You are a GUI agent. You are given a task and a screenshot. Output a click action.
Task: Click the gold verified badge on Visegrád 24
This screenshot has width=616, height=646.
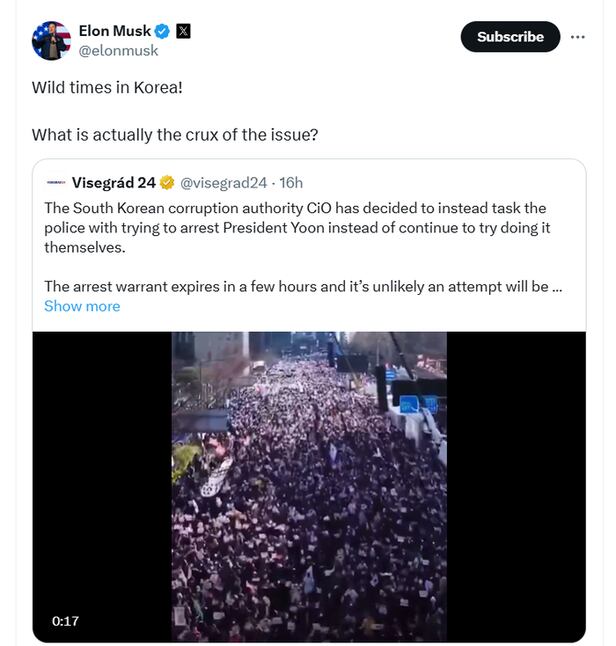pos(168,182)
